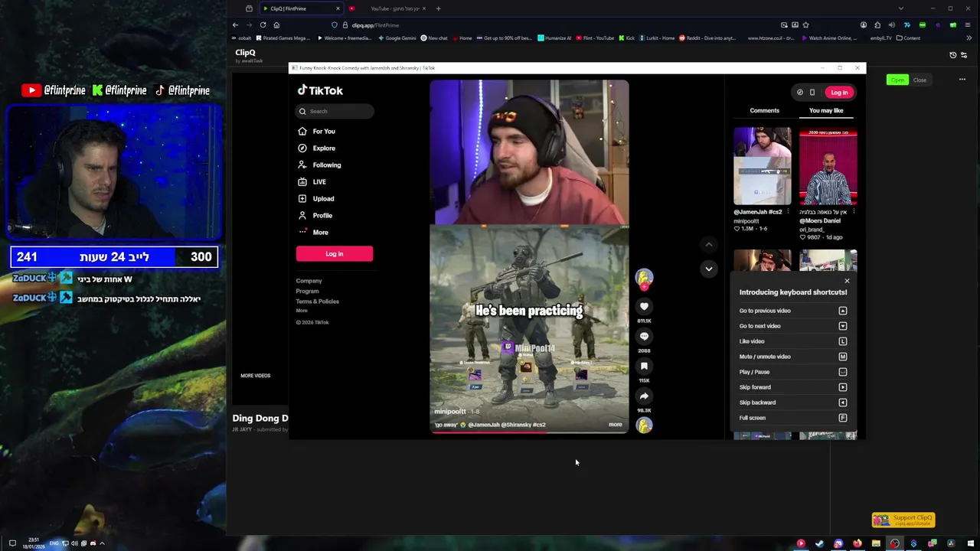Viewport: 980px width, 551px height.
Task: Click the minipooltt username on the video
Action: 449,412
